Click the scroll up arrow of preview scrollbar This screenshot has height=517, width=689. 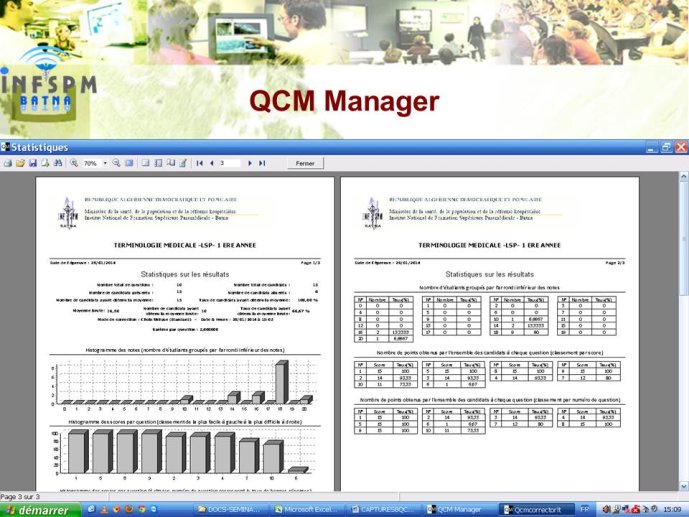coord(684,177)
